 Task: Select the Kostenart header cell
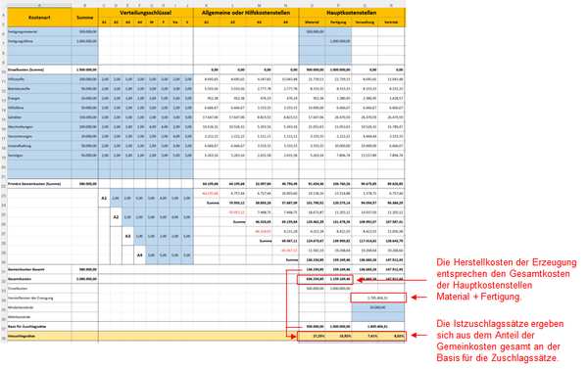point(39,18)
